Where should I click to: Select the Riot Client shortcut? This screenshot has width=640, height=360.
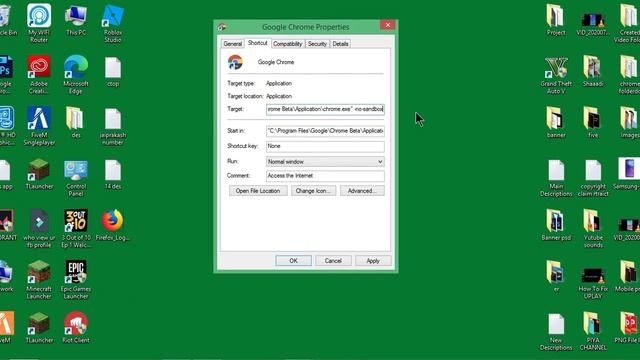click(x=76, y=327)
